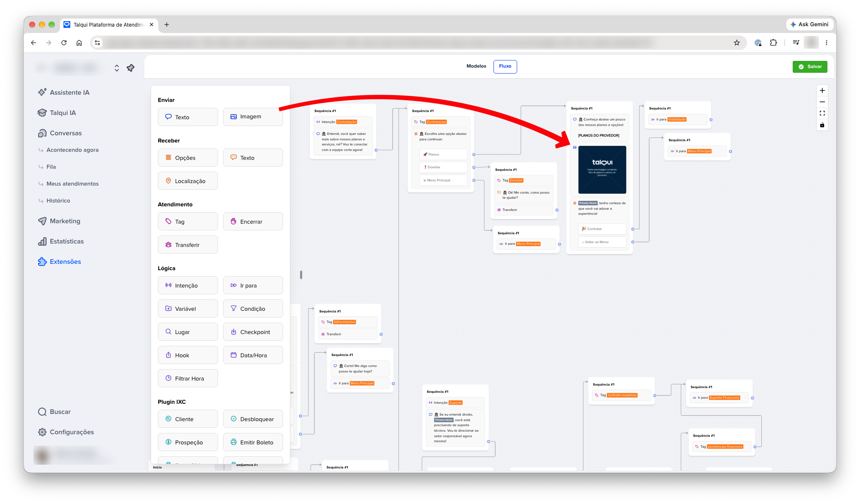Add an Encerrar block
This screenshot has width=860, height=504.
pos(253,222)
